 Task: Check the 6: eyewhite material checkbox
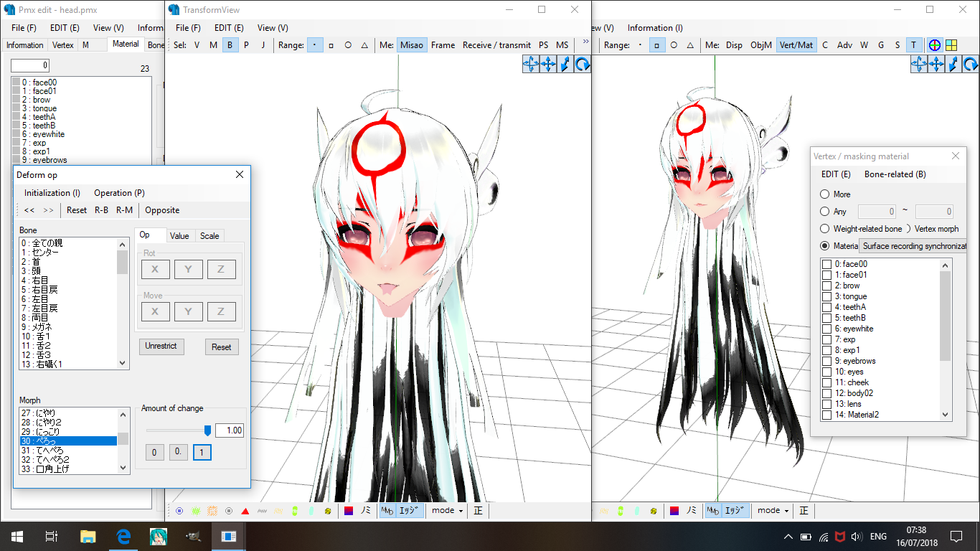click(827, 329)
